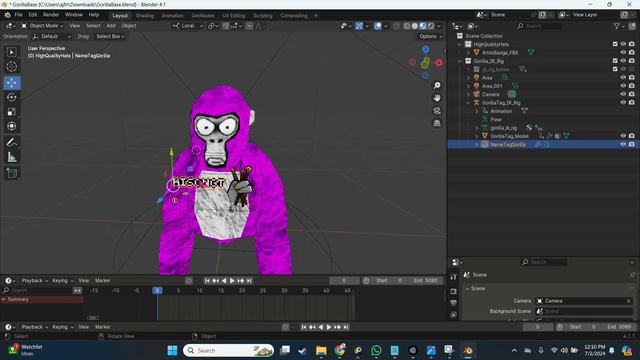Select the Transform tool

tap(12, 126)
